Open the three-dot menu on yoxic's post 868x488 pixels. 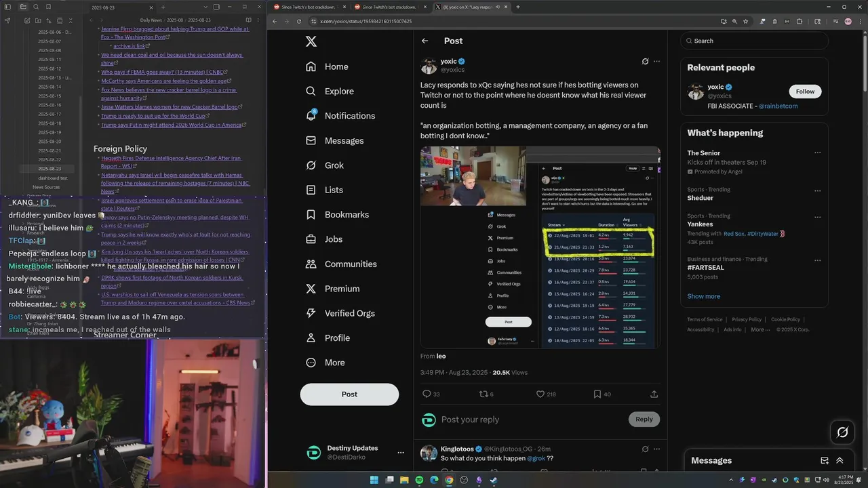point(656,62)
